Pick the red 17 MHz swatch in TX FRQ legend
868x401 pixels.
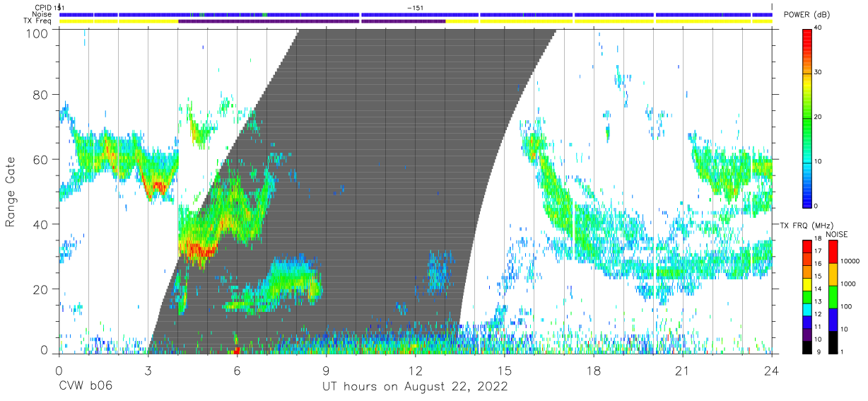pos(807,247)
